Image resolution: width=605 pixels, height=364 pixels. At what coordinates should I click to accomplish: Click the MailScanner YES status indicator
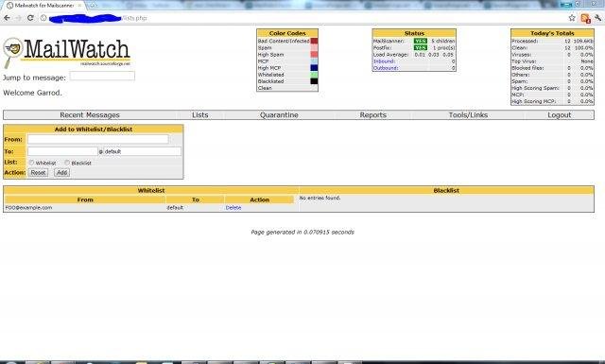pos(420,41)
